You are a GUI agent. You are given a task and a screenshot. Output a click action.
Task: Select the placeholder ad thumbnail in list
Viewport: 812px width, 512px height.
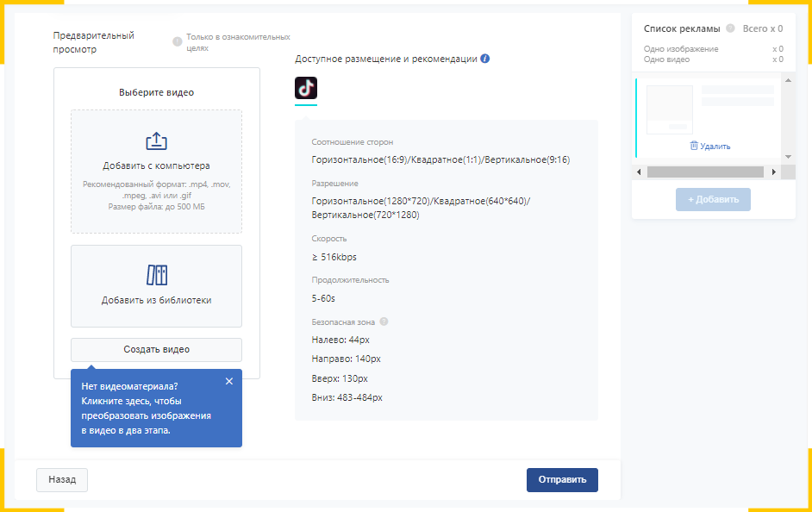670,109
